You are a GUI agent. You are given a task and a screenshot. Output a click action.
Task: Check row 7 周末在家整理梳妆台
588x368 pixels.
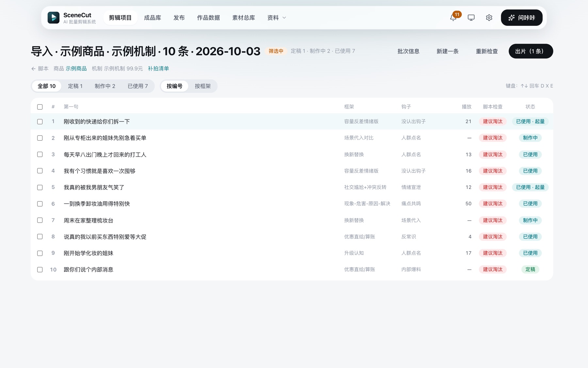pos(40,220)
